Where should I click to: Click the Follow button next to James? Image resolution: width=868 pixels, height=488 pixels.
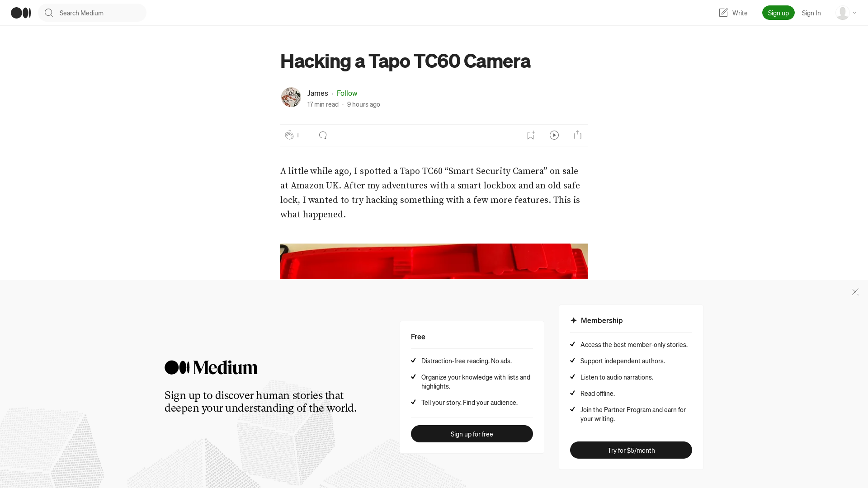pyautogui.click(x=347, y=93)
